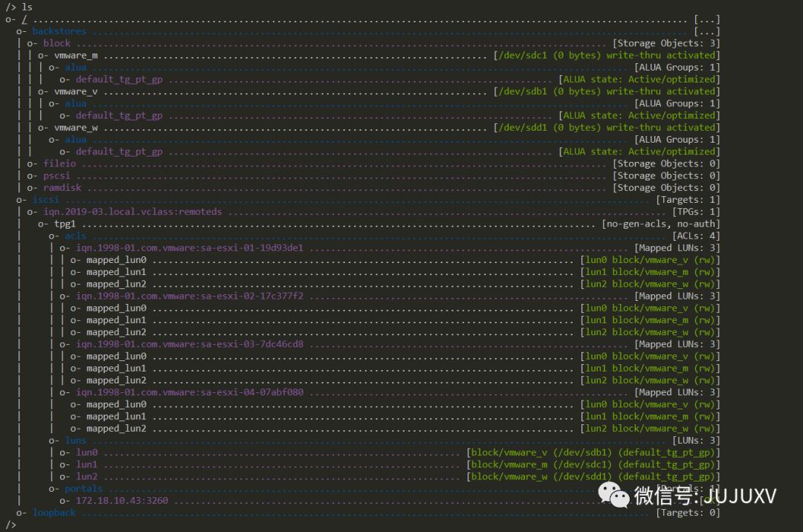The width and height of the screenshot is (803, 532).
Task: Click 'block/vmware_m (/dev/sdc1) (default_tg_pt_gp)' text
Action: pos(593,464)
